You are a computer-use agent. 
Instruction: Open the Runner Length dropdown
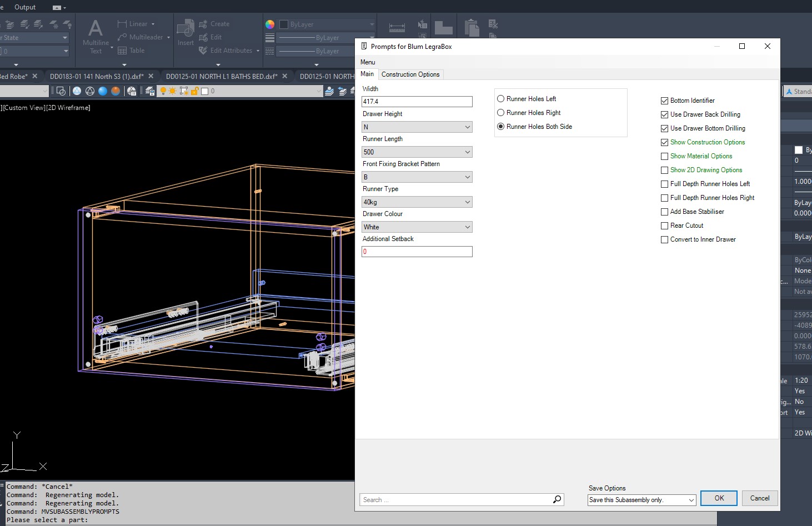pyautogui.click(x=417, y=152)
